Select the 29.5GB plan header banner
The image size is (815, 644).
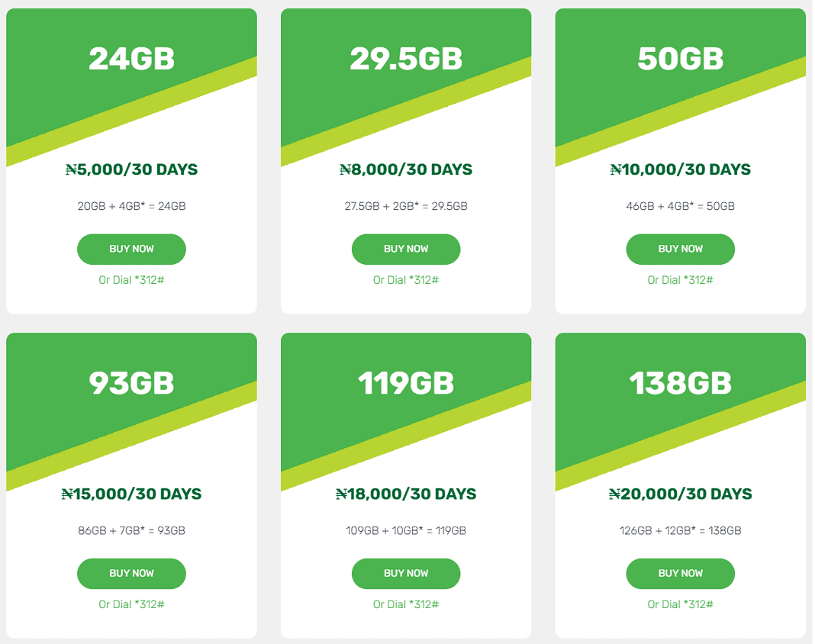click(x=405, y=57)
